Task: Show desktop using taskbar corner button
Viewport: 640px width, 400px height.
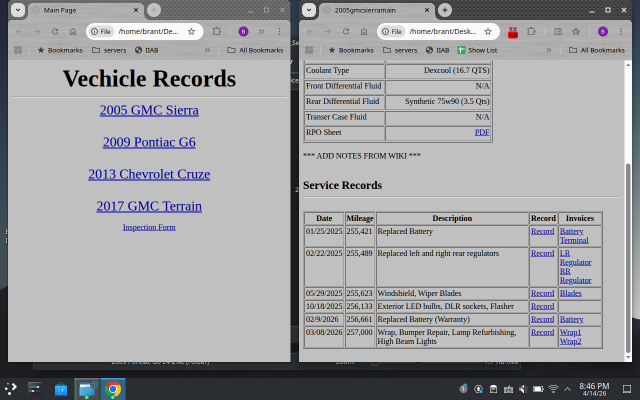Action: (627, 389)
